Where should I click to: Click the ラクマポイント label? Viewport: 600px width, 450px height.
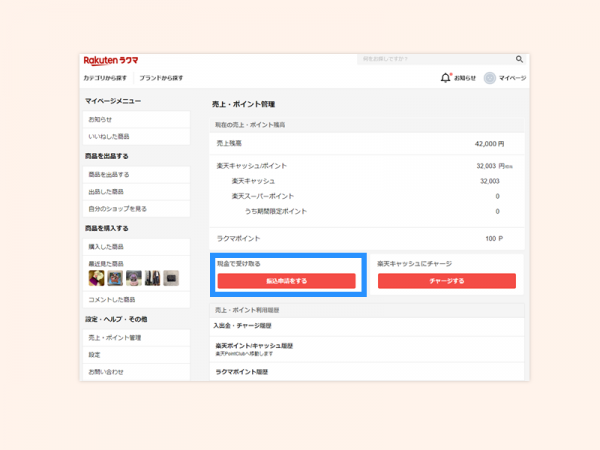pos(238,238)
